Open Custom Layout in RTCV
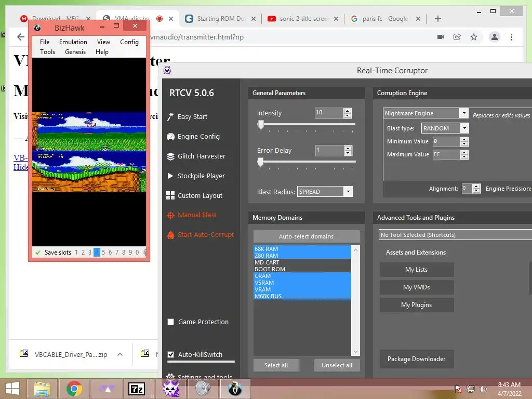The height and width of the screenshot is (399, 532). coord(194,195)
